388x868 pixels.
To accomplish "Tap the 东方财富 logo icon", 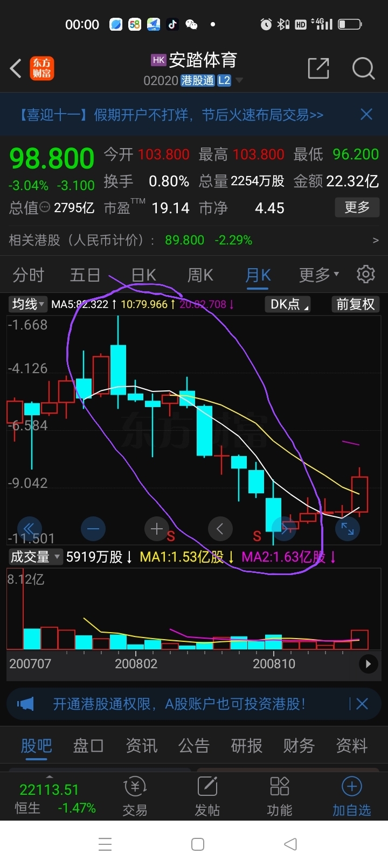I will [x=42, y=68].
